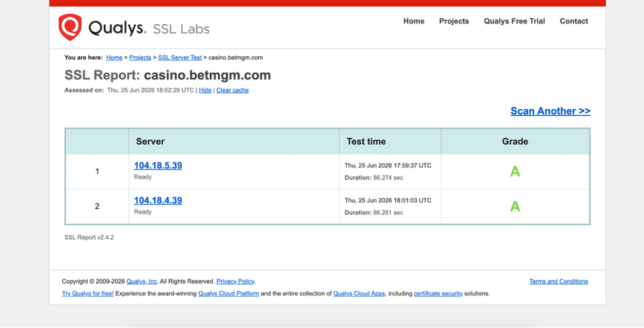Screen dimensions: 644x328
Task: Click the Try Qualys for free! link
Action: [88, 293]
